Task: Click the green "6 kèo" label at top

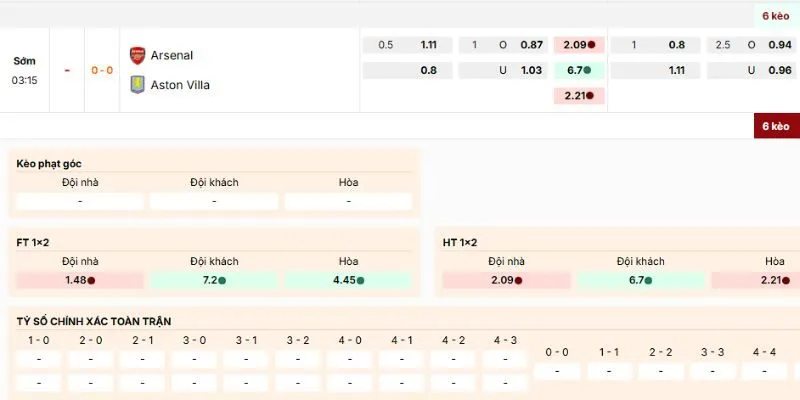Action: [776, 16]
